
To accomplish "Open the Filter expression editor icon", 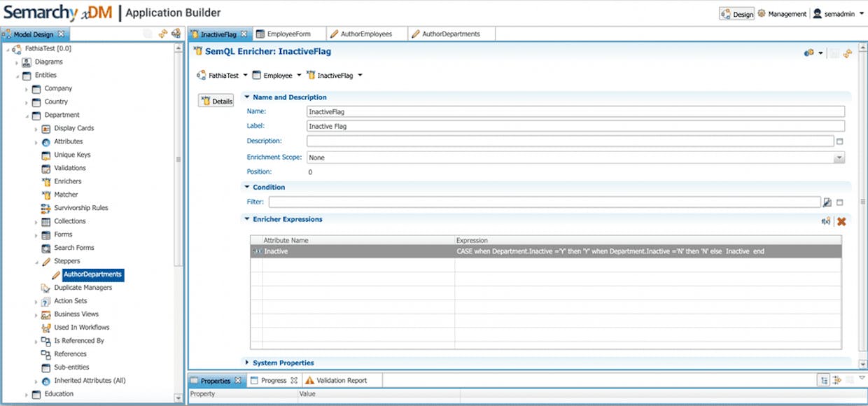I will pyautogui.click(x=827, y=202).
